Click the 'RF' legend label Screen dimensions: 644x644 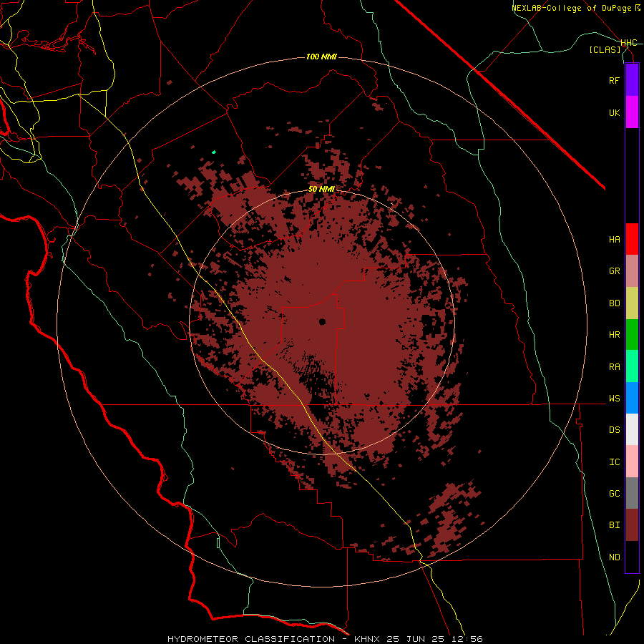[x=614, y=81]
